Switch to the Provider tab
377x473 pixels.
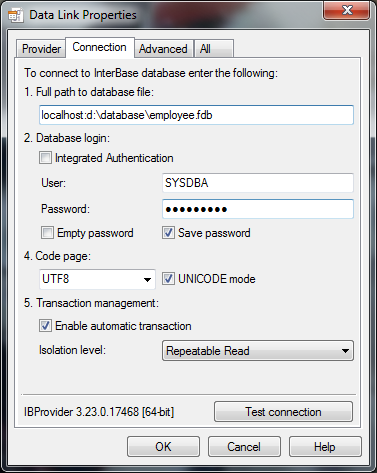(x=41, y=49)
